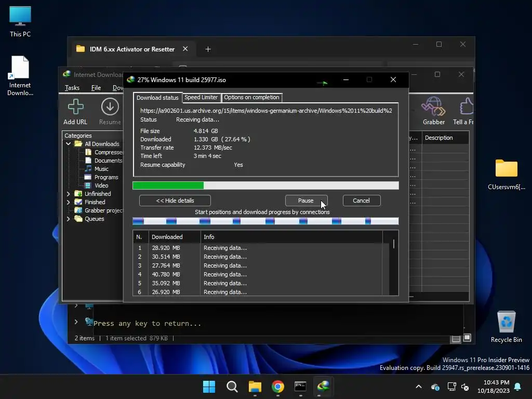The height and width of the screenshot is (399, 532).
Task: Pause the Windows 11 ISO download
Action: point(306,201)
